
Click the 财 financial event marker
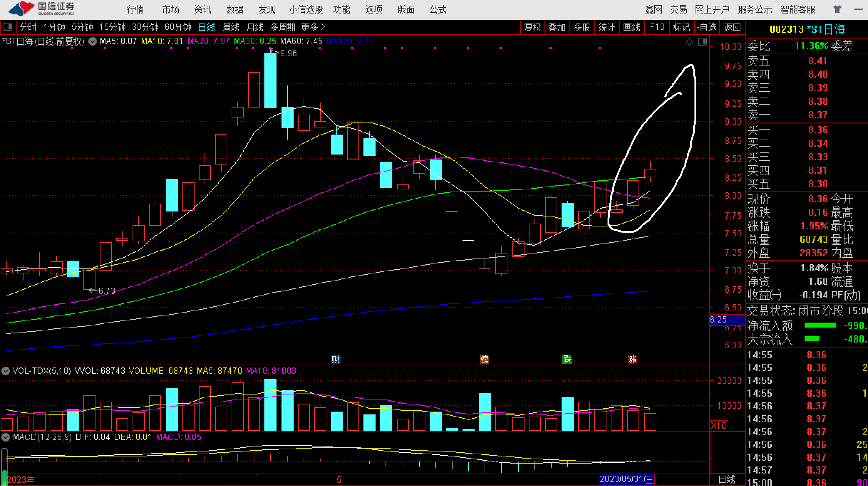click(x=336, y=359)
